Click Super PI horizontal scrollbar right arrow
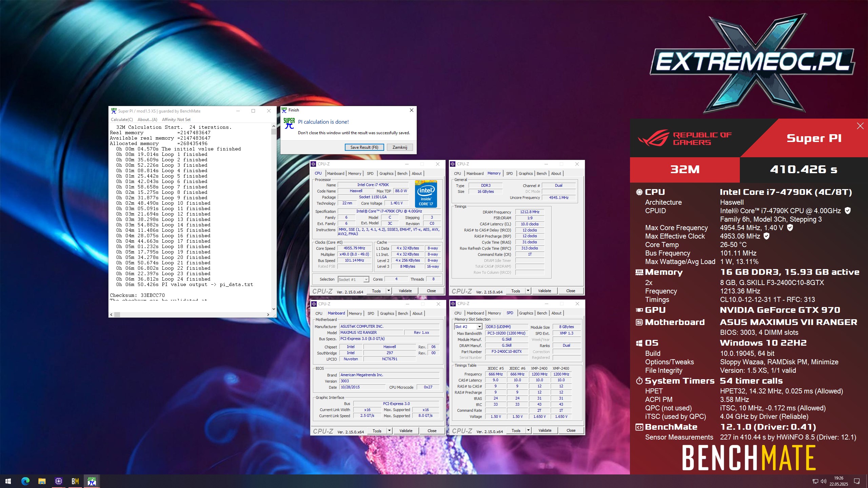This screenshot has height=488, width=868. click(268, 315)
